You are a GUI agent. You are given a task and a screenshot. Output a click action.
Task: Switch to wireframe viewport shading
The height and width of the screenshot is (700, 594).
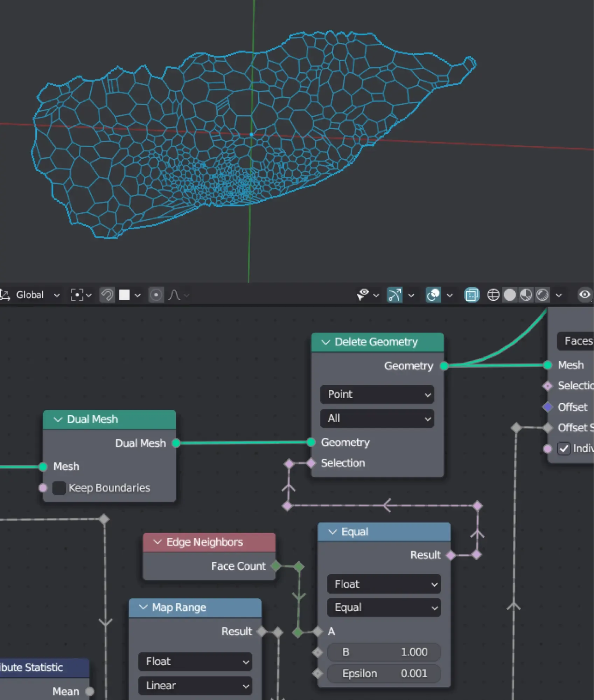point(493,295)
